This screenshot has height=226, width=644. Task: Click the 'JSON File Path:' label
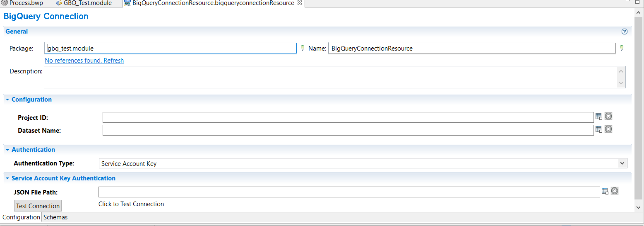point(36,192)
